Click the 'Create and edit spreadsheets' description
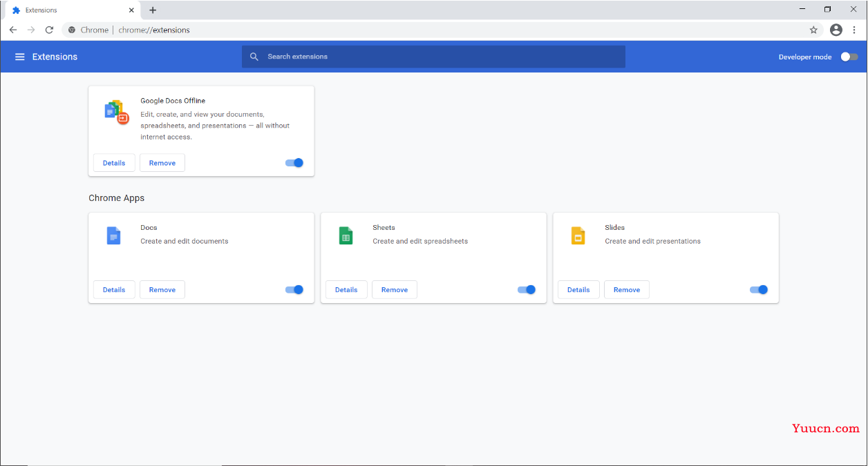 pyautogui.click(x=420, y=241)
